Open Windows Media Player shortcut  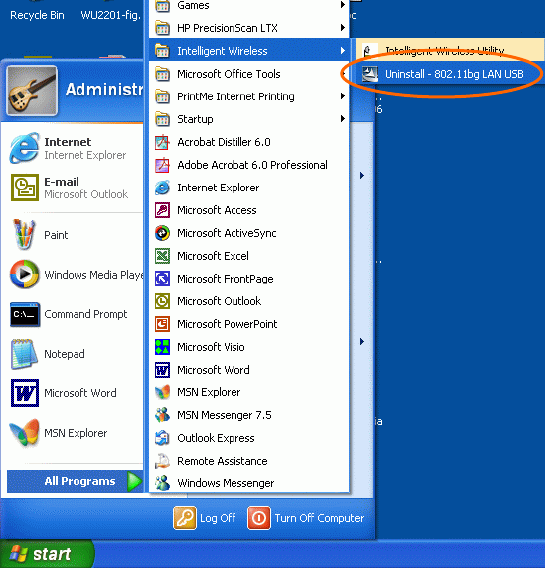click(x=72, y=275)
